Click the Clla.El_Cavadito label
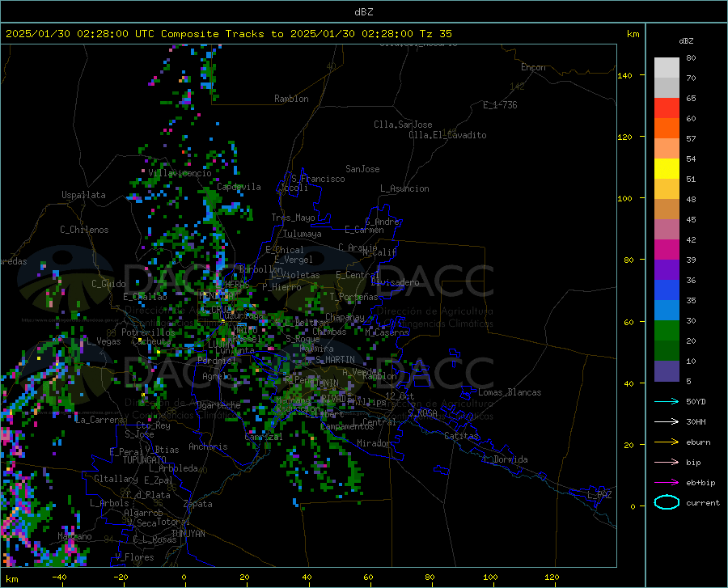 (447, 135)
